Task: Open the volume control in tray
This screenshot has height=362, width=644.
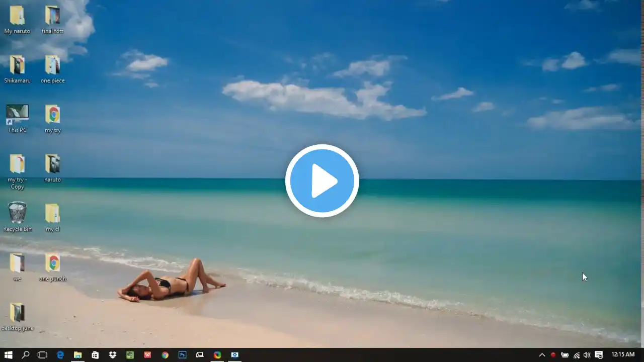Action: coord(587,355)
